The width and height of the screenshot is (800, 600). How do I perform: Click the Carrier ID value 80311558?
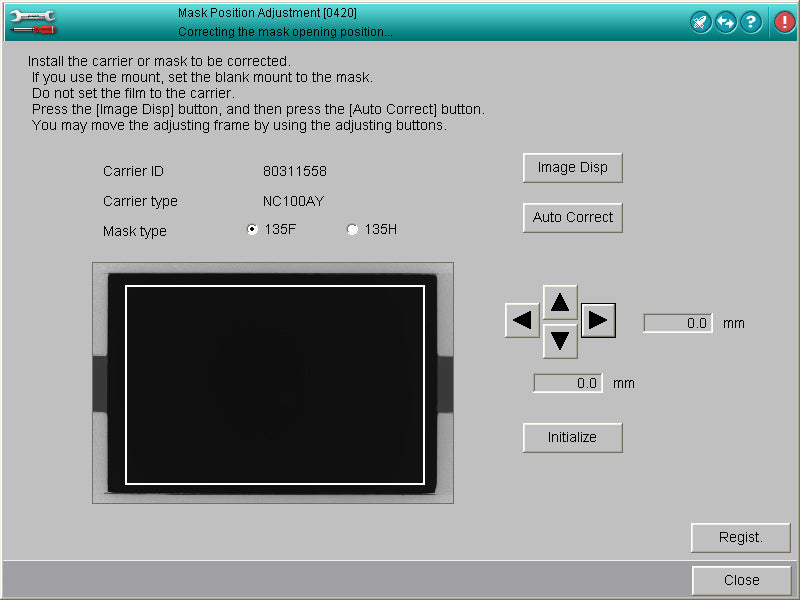[x=295, y=171]
